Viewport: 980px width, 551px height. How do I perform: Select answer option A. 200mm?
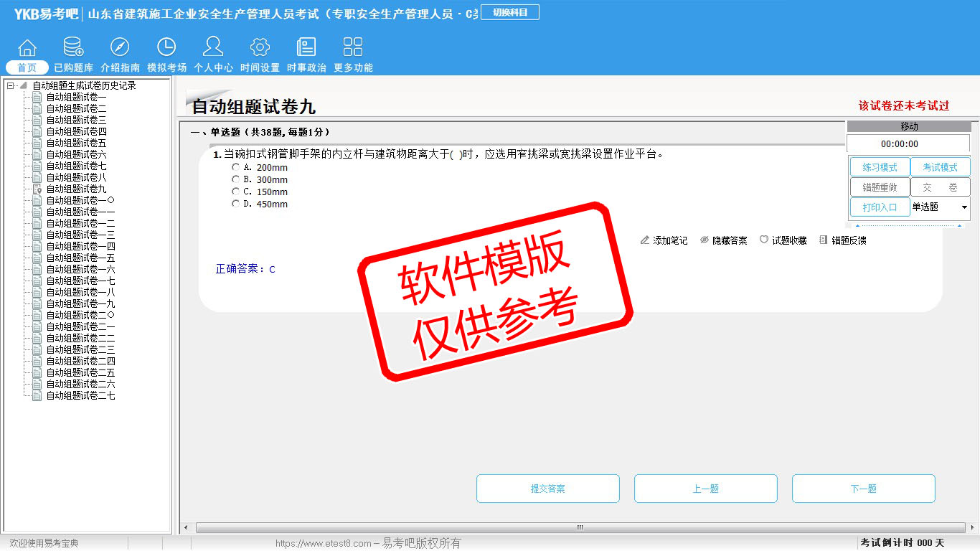click(236, 167)
